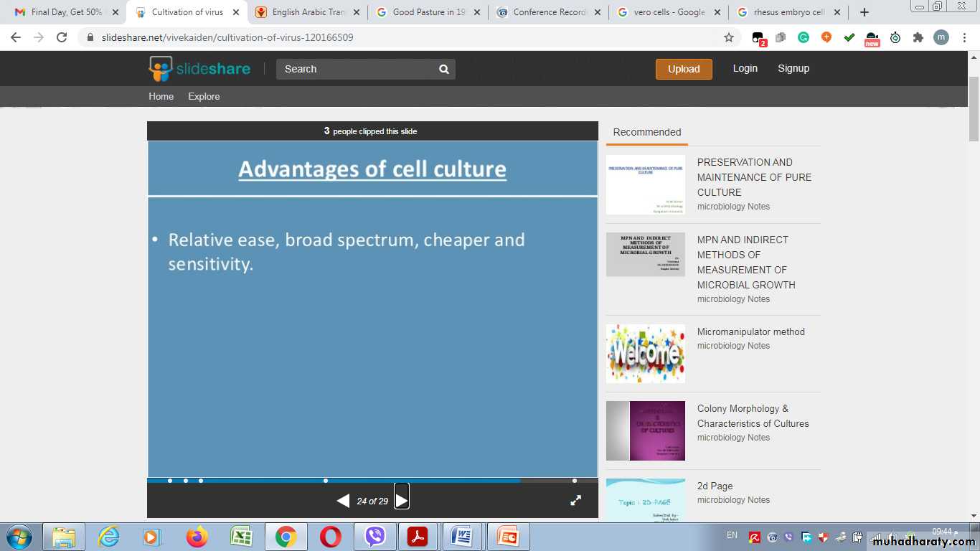The image size is (980, 551).
Task: Open Explore in the navigation bar
Action: [x=204, y=96]
